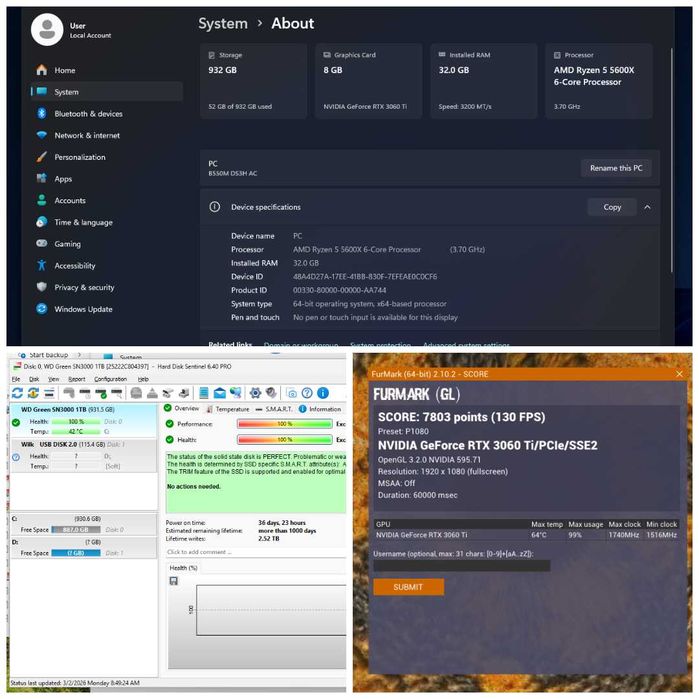Click the Processor AMD Ryzen 5 5600X card
699x699 pixels.
coord(599,81)
